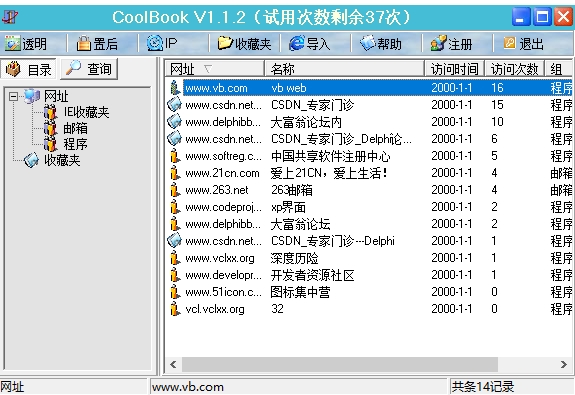Click the icon beside www.codeproj...
The width and height of the screenshot is (575, 395).
click(x=175, y=207)
